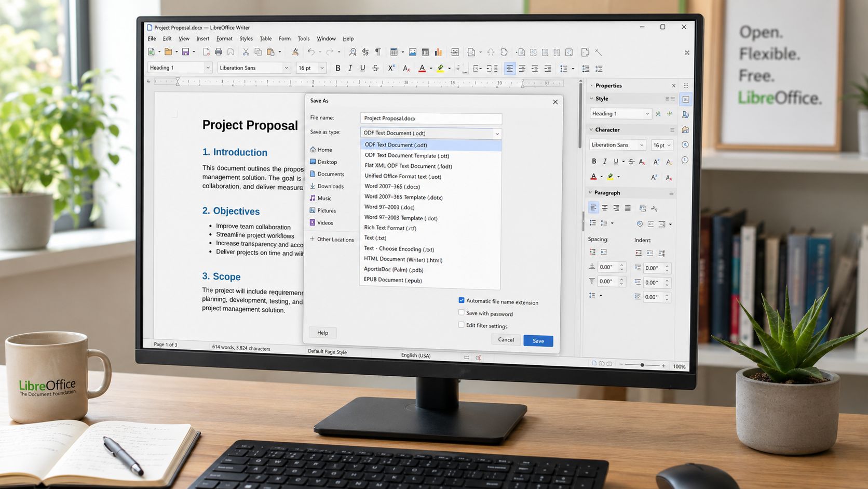Click the sidebar Bold button in Character section

point(594,161)
